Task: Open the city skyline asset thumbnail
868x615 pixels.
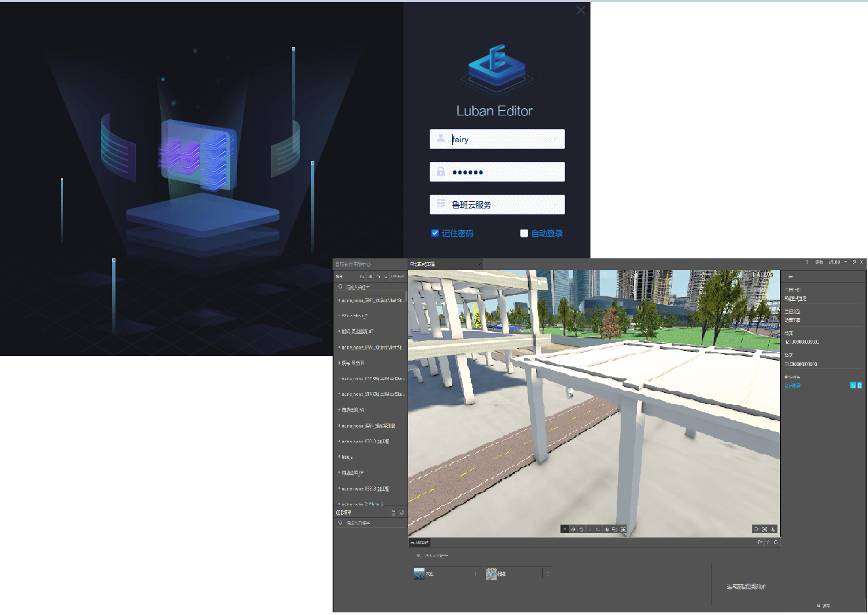Action: pyautogui.click(x=419, y=574)
